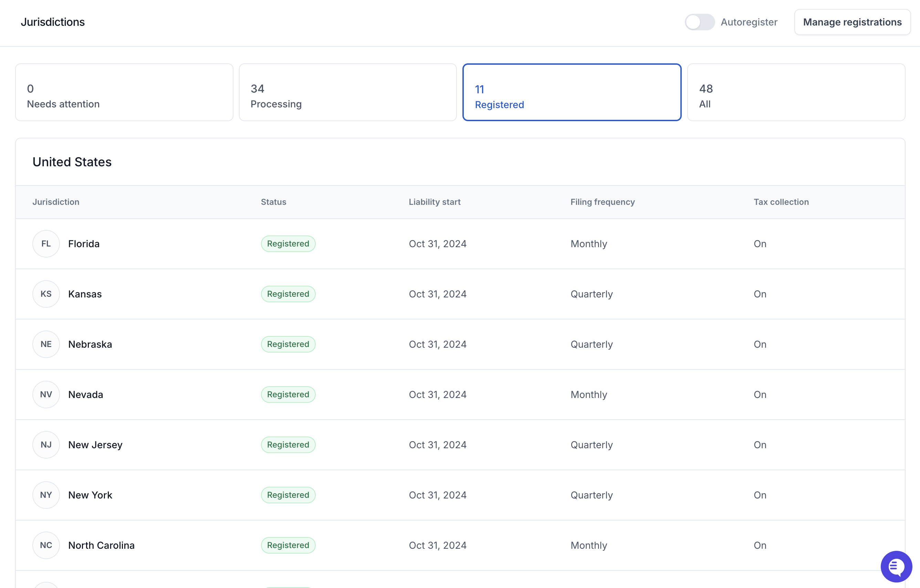Click the NE state badge icon
Viewport: 920px width, 588px height.
(x=46, y=344)
